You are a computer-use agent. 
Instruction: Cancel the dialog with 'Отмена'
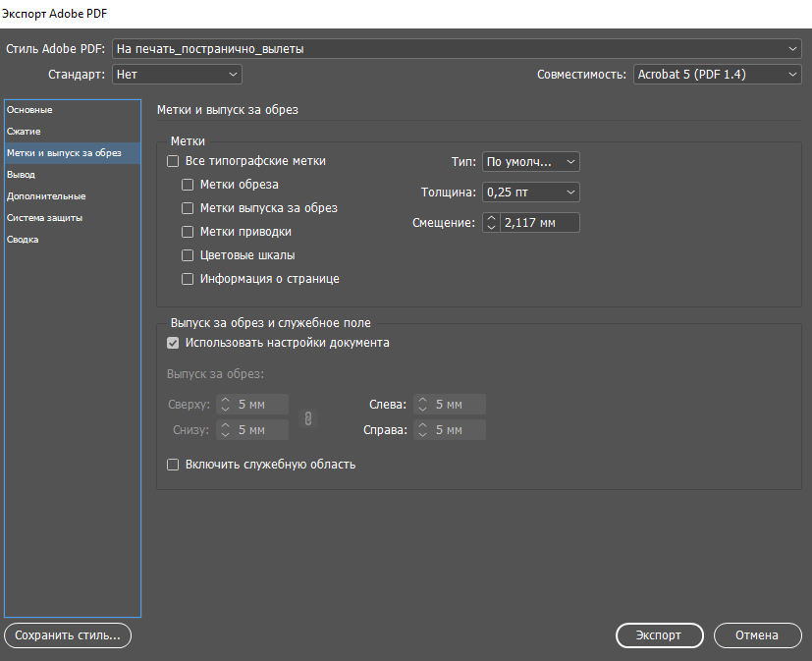[x=758, y=635]
